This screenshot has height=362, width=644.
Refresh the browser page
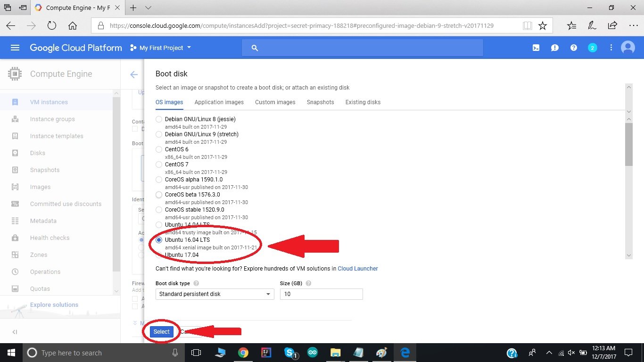52,25
